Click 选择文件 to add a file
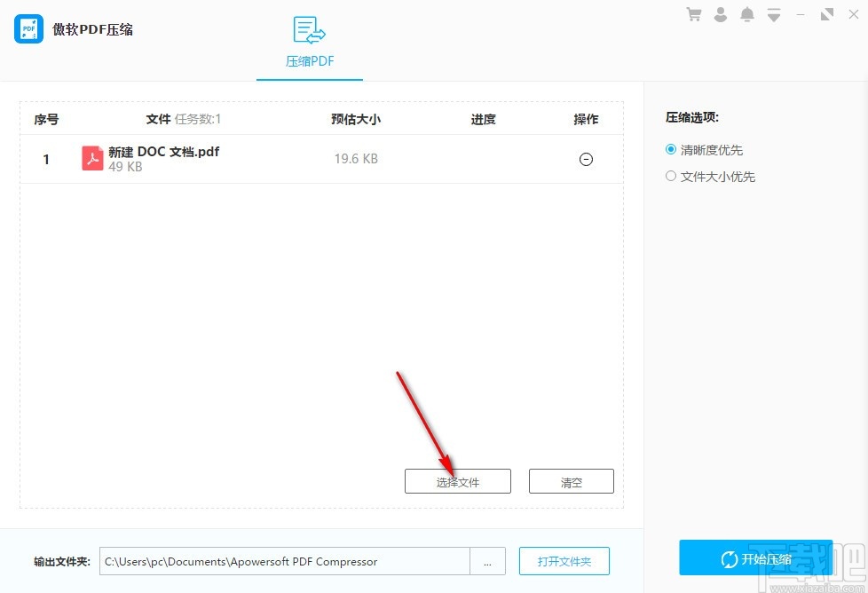Screen dimensions: 868x593 458,480
